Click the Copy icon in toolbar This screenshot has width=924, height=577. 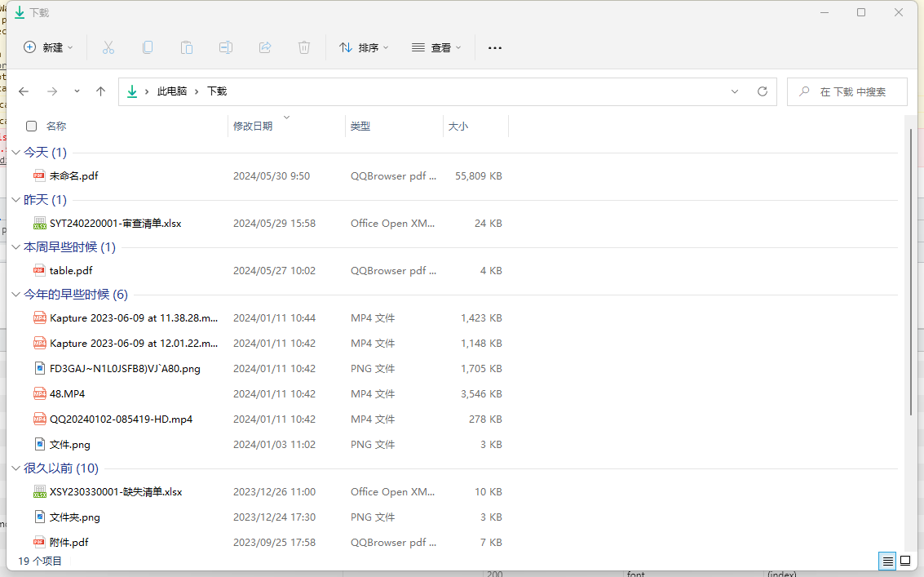click(148, 47)
